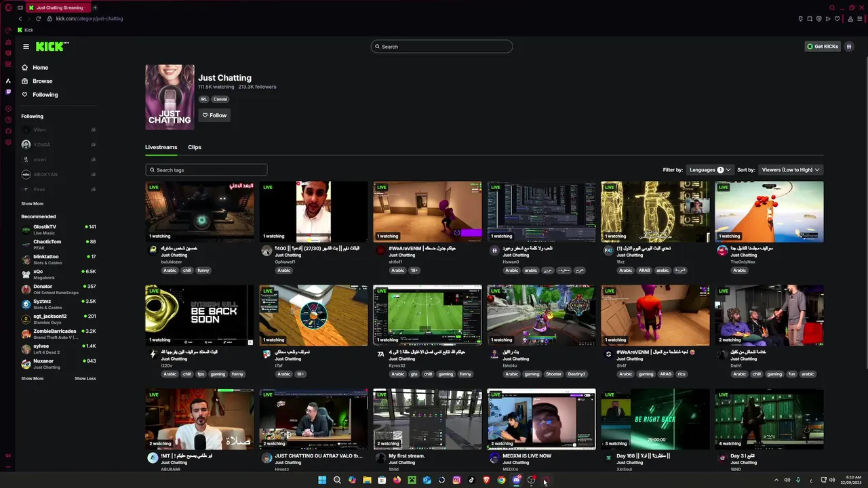Open Discord from the taskbar
868x488 pixels.
point(516,480)
